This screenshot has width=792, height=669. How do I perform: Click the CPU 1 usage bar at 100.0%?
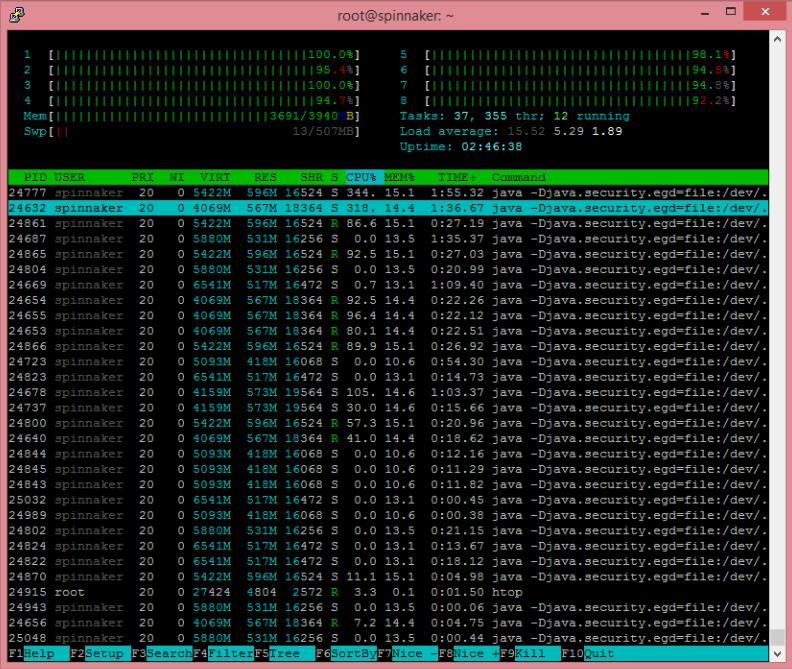(204, 55)
